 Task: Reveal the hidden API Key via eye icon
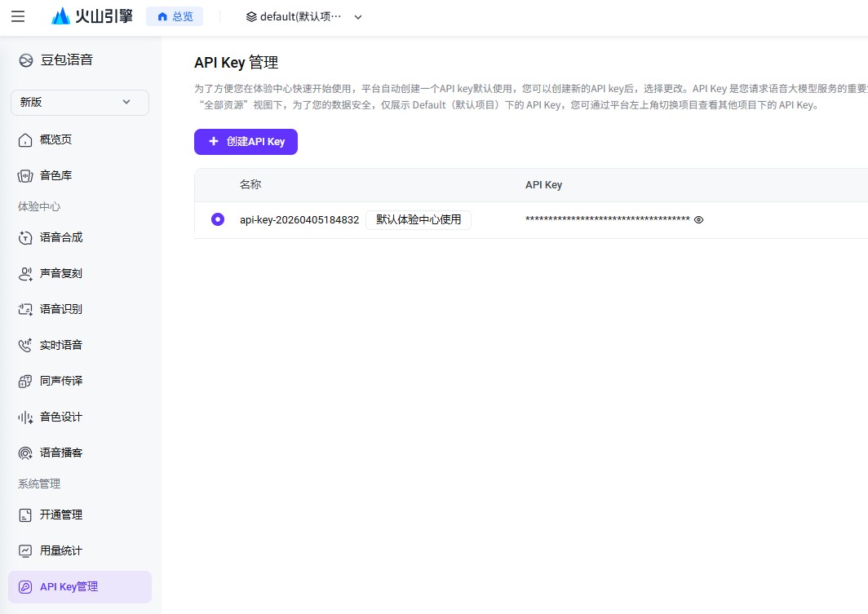698,219
